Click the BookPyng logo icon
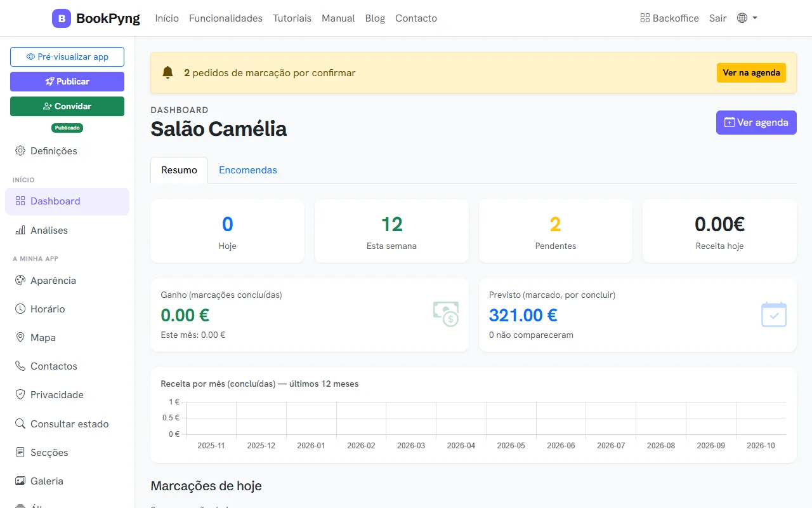This screenshot has height=508, width=812. click(62, 18)
